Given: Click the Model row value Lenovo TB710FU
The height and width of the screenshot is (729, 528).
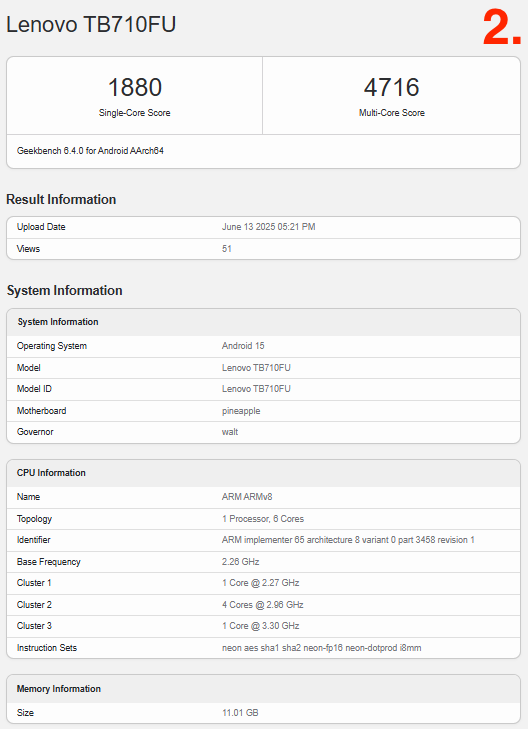Looking at the screenshot, I should [x=256, y=368].
